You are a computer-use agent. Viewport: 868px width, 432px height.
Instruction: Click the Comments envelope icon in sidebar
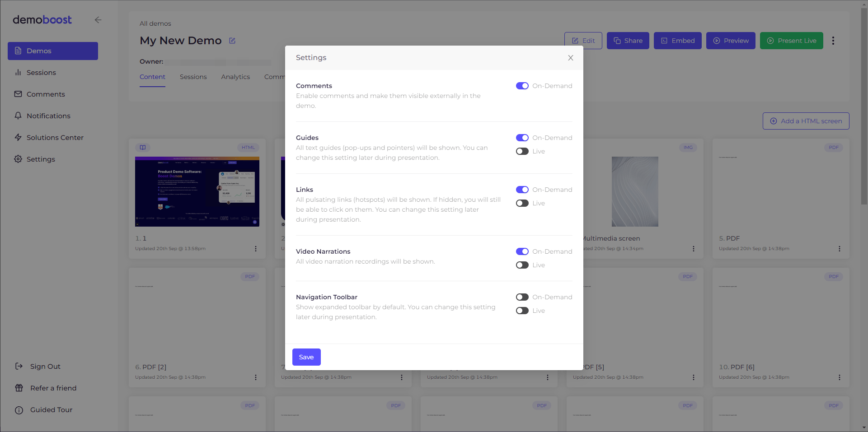tap(18, 94)
